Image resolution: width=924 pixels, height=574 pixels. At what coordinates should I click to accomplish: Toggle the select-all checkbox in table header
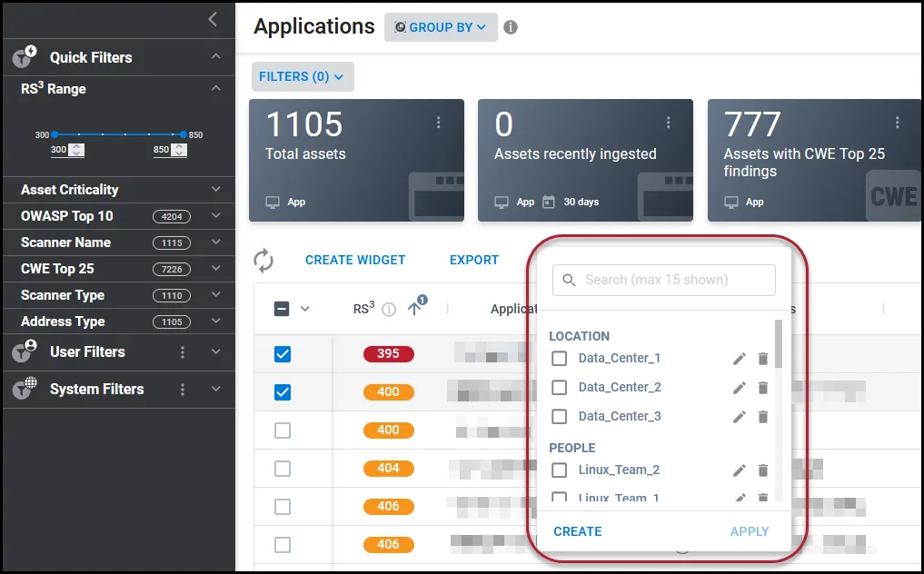click(282, 309)
